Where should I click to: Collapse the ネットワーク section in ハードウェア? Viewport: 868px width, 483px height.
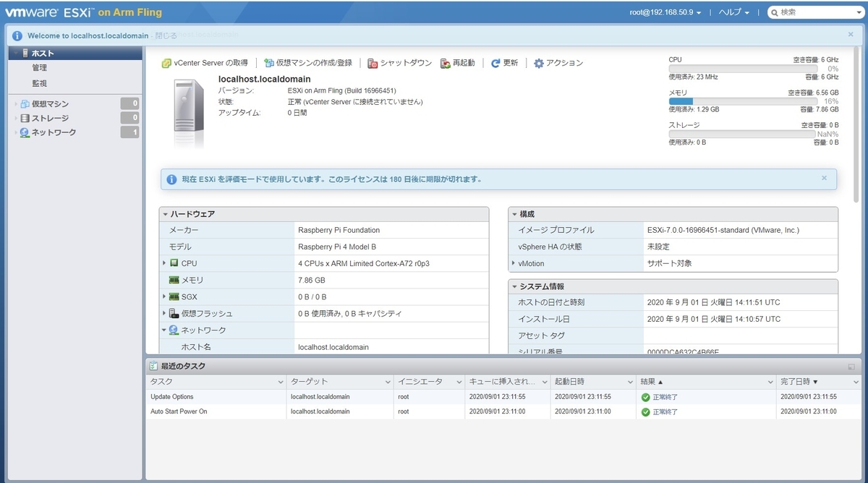pyautogui.click(x=164, y=330)
